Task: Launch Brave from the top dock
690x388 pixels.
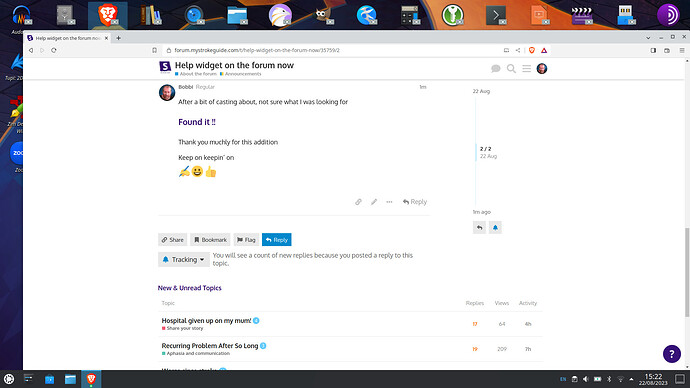Action: (x=108, y=15)
